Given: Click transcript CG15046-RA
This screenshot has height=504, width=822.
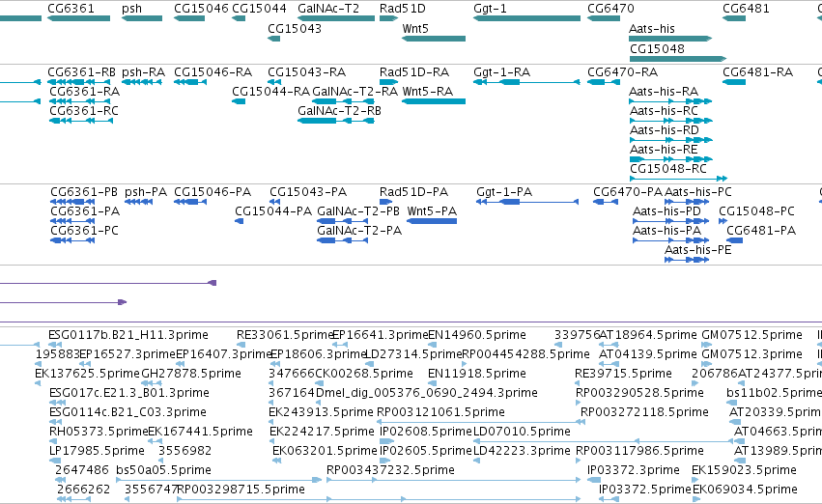Looking at the screenshot, I should click(213, 71).
